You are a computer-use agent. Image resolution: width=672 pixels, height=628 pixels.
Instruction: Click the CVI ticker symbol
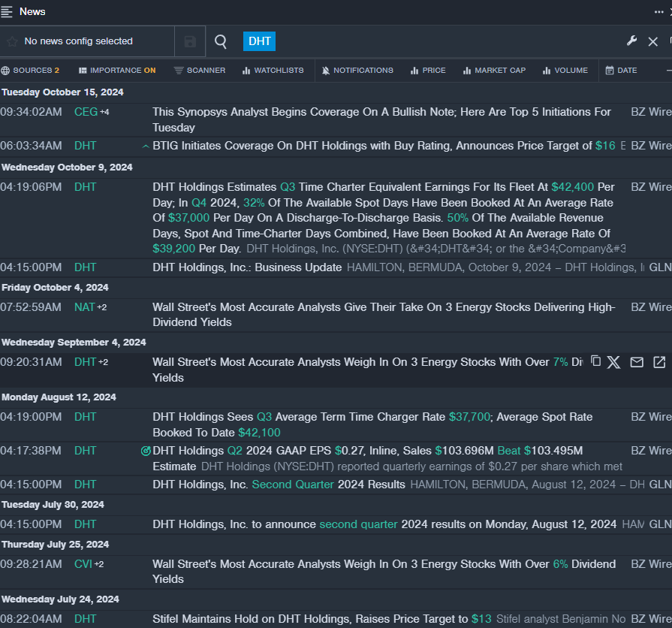[83, 564]
